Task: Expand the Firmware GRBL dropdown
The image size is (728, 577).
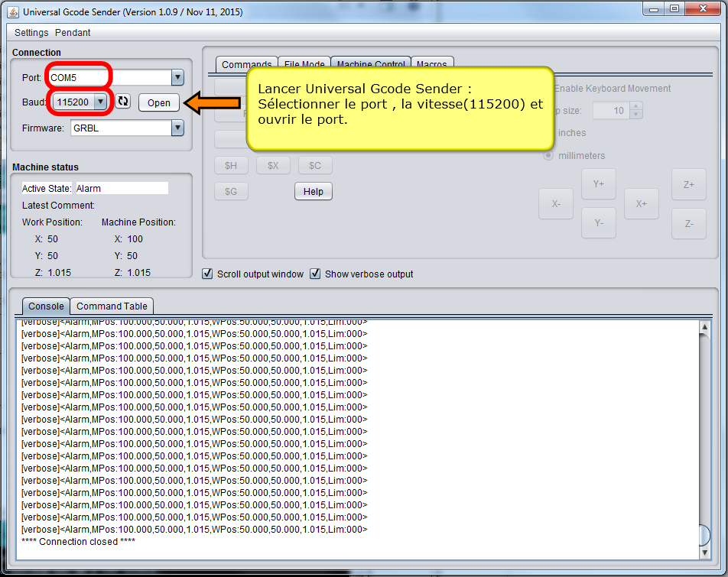Action: tap(177, 128)
